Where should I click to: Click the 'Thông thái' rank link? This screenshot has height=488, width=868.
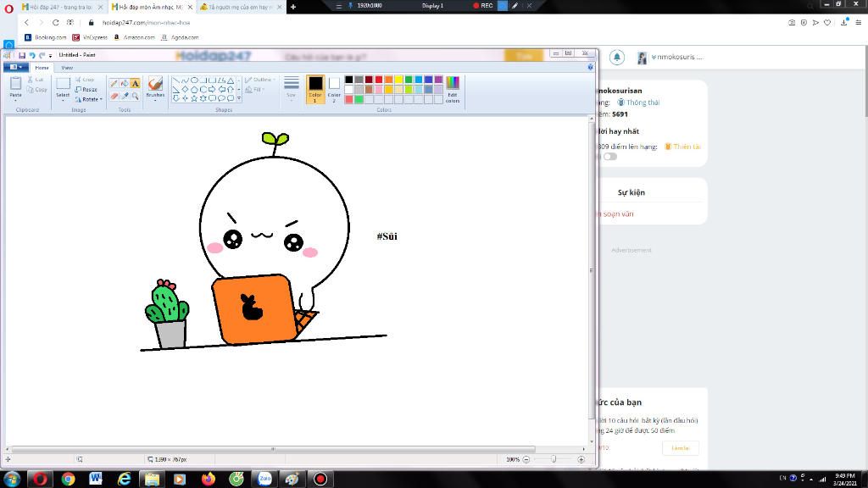point(639,103)
